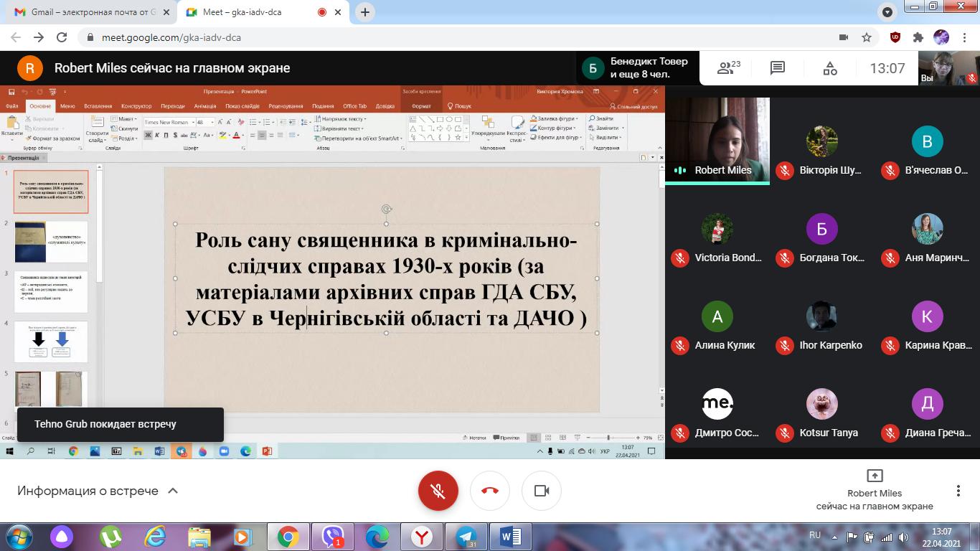Open the Meet chat panel icon
The width and height of the screenshot is (980, 551).
778,68
